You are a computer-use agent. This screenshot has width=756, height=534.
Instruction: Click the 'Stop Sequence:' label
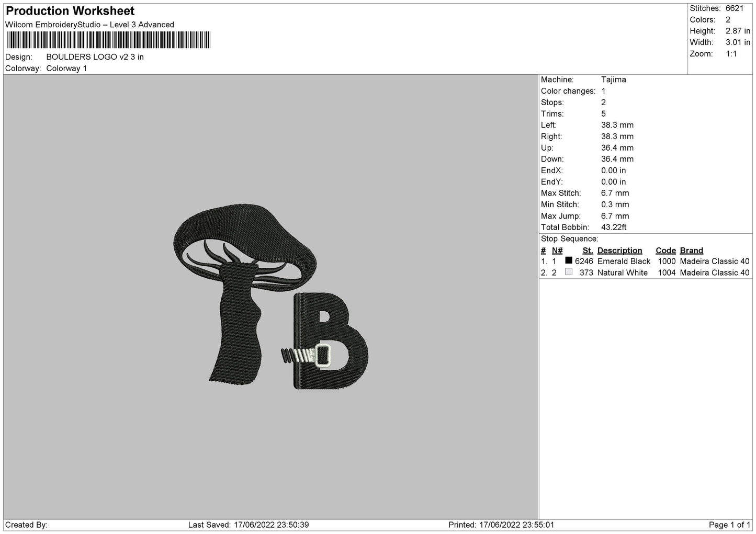click(x=569, y=239)
